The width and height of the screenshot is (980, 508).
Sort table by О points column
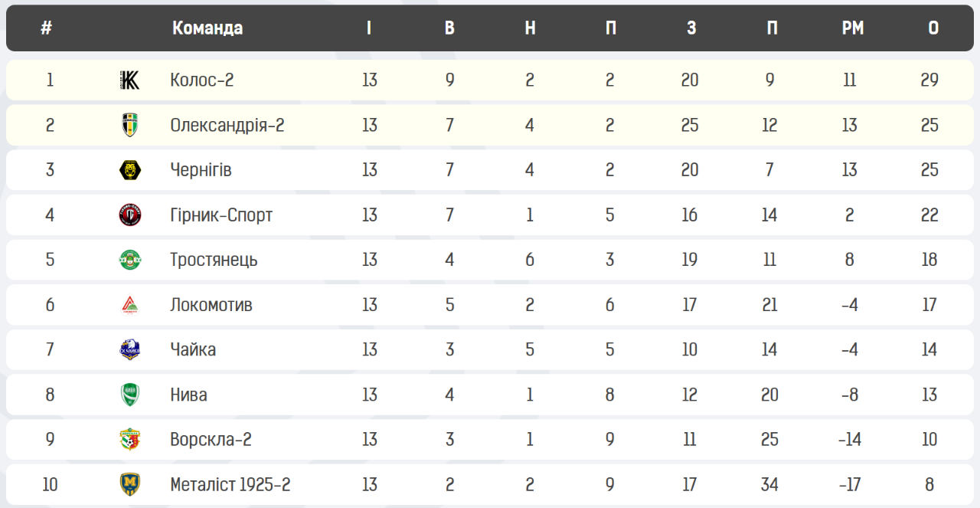click(933, 28)
